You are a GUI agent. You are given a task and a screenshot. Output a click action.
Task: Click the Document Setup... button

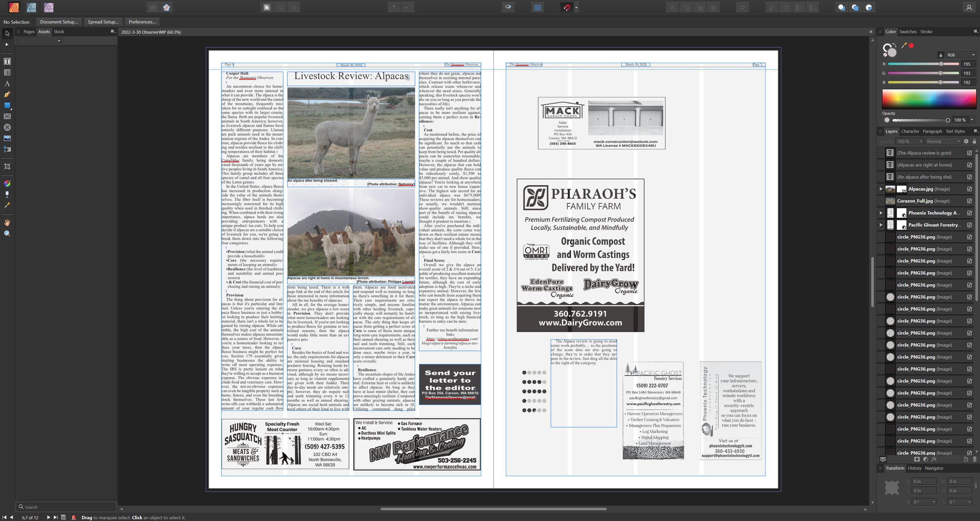(59, 22)
